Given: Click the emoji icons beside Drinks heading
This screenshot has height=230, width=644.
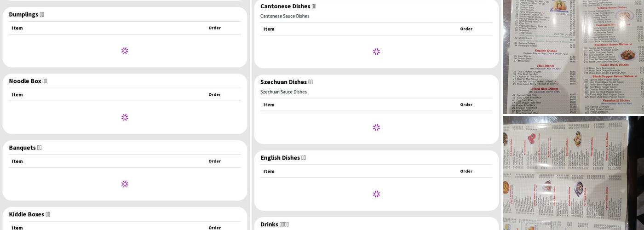Looking at the screenshot, I should tap(284, 224).
